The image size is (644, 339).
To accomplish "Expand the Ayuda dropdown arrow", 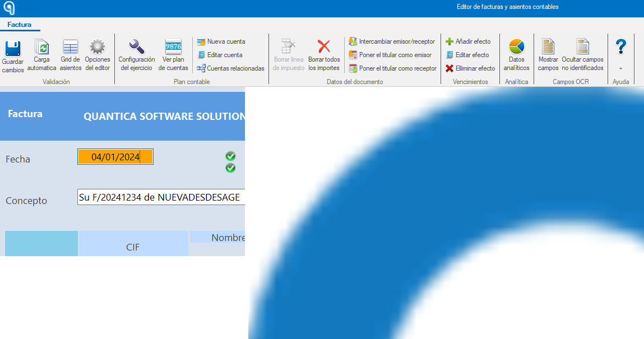I will point(620,68).
